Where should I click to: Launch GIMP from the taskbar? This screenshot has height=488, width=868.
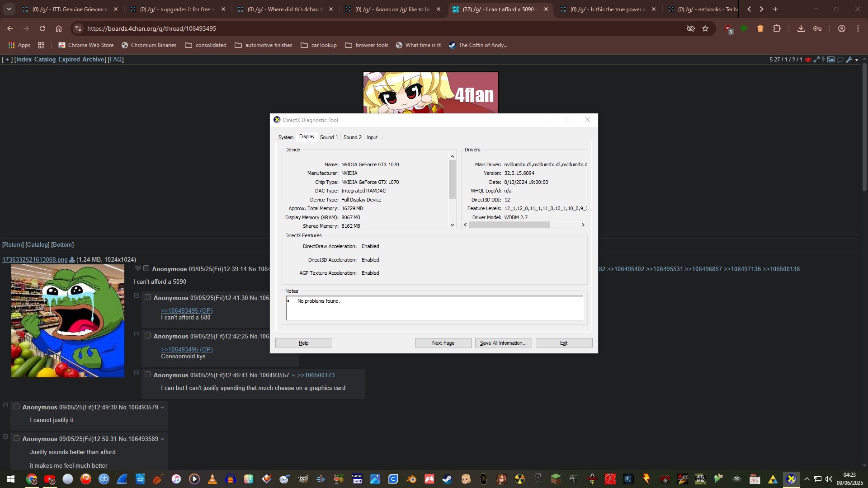click(302, 479)
